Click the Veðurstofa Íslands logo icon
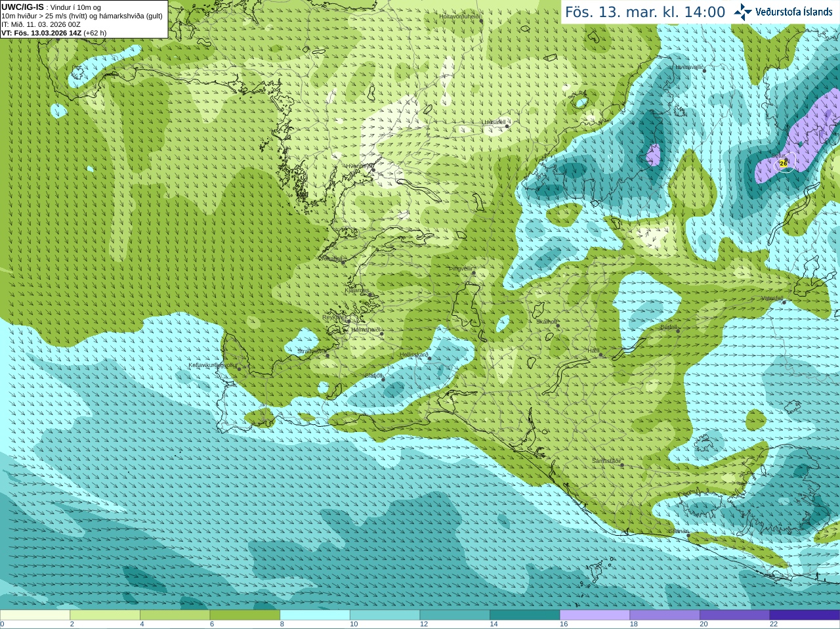840x629 pixels. click(x=743, y=12)
